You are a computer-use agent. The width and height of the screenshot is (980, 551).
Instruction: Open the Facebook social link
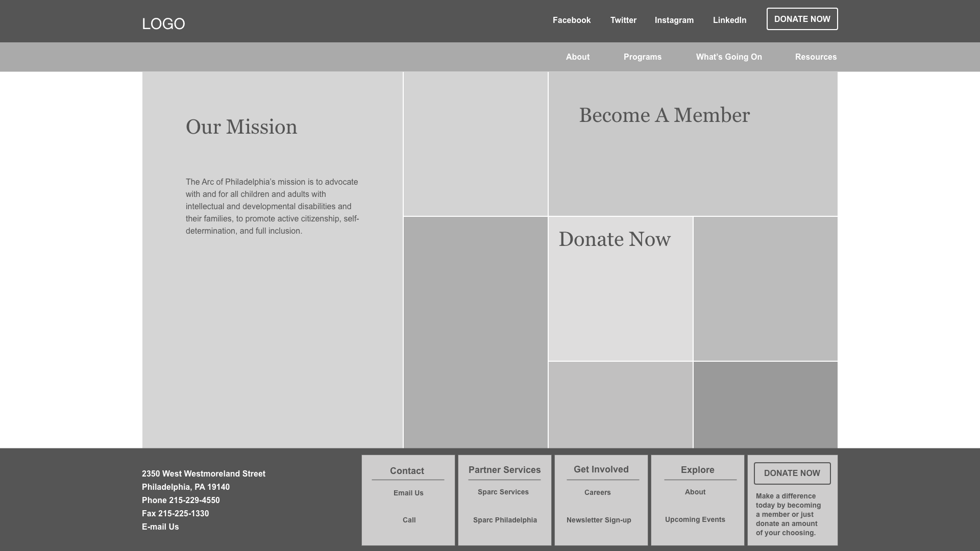click(x=571, y=20)
